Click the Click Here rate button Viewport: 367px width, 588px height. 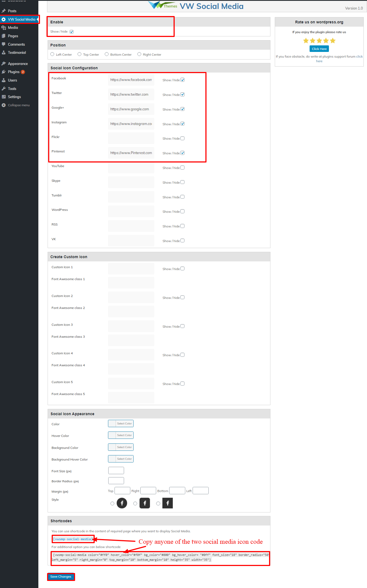319,49
